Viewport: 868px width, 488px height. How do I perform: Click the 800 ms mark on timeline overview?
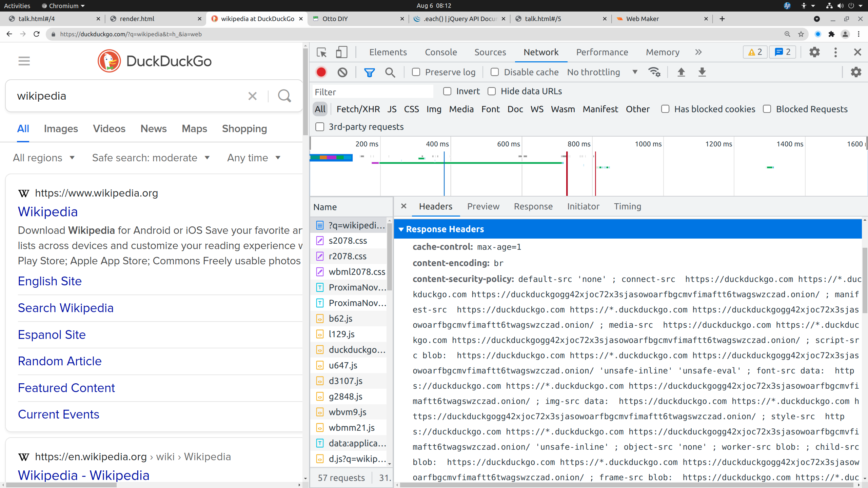(x=579, y=144)
